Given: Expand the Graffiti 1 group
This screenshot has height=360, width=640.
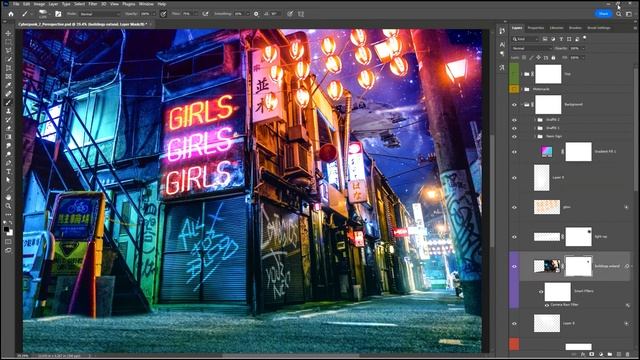Looking at the screenshot, I should pos(535,128).
